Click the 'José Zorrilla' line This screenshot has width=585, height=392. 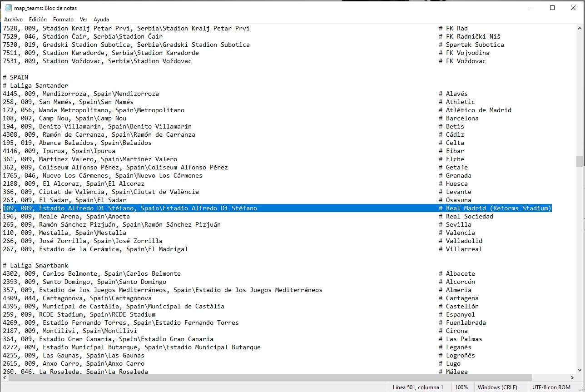click(x=83, y=241)
